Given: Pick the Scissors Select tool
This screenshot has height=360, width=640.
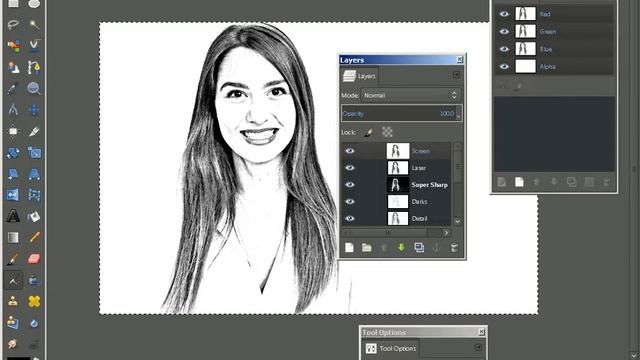Looking at the screenshot, I should (34, 46).
